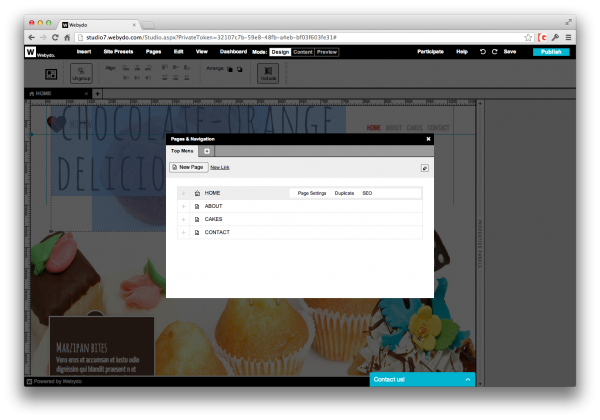Save the site
600x420 pixels.
click(x=510, y=52)
